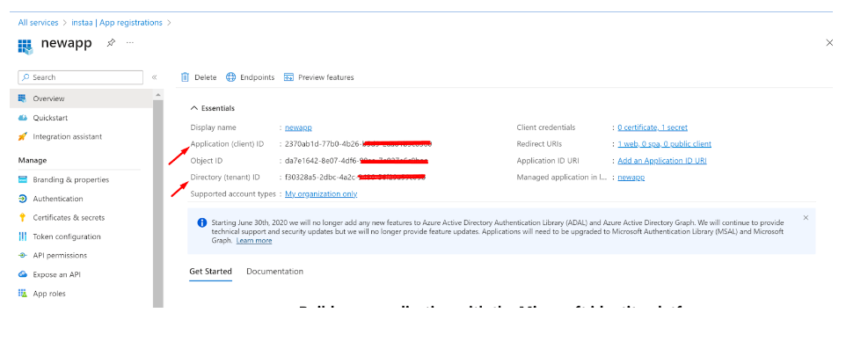Open the more options ellipsis menu
The height and width of the screenshot is (349, 868).
[130, 42]
